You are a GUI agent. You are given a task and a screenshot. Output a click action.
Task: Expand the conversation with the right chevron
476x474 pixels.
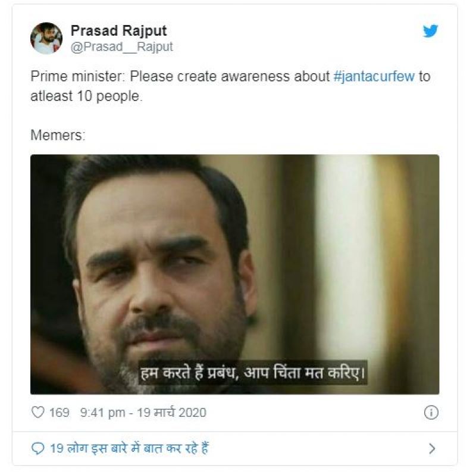(432, 448)
